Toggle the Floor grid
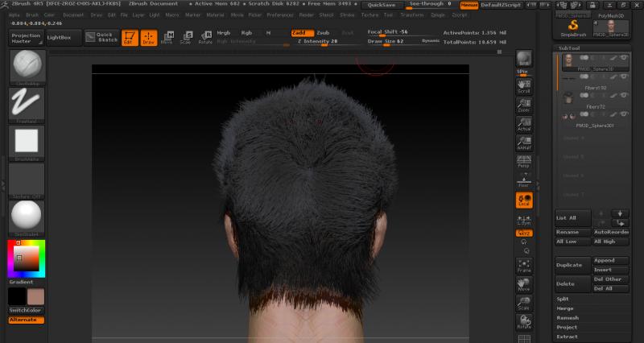This screenshot has width=644, height=343. pos(524,180)
